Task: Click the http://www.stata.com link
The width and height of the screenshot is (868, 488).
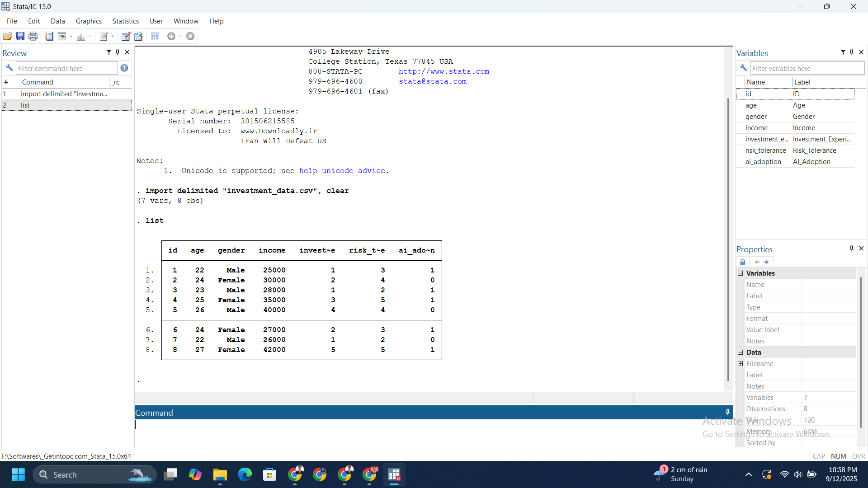Action: (x=443, y=71)
